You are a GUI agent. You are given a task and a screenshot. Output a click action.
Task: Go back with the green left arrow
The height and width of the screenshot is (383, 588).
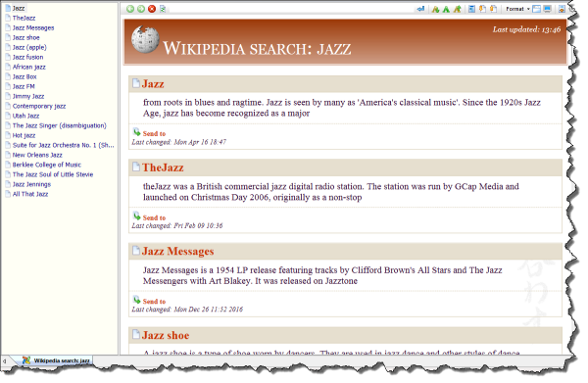[130, 9]
